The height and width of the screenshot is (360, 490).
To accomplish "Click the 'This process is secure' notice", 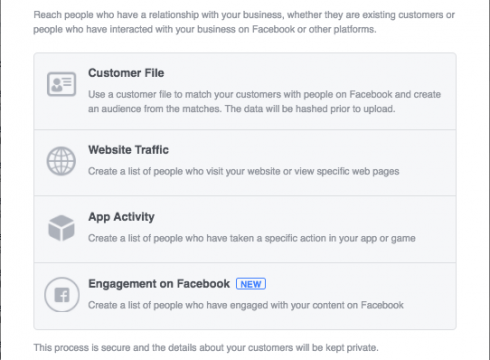I will pyautogui.click(x=206, y=348).
